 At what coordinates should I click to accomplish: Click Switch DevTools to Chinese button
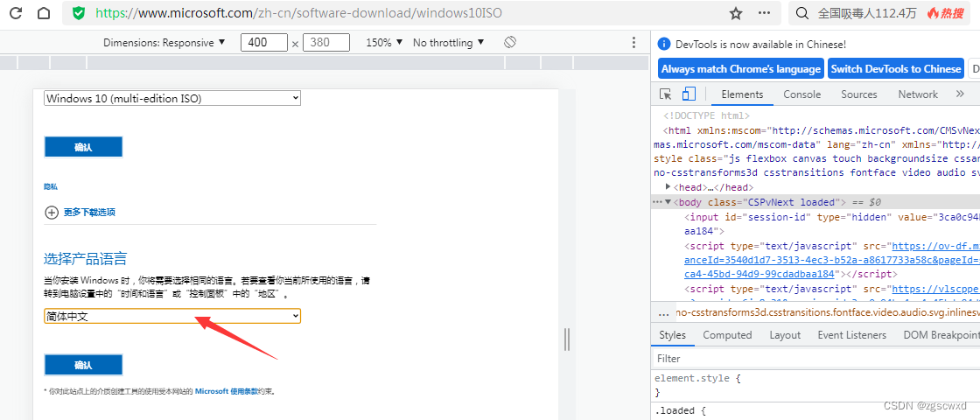[896, 69]
